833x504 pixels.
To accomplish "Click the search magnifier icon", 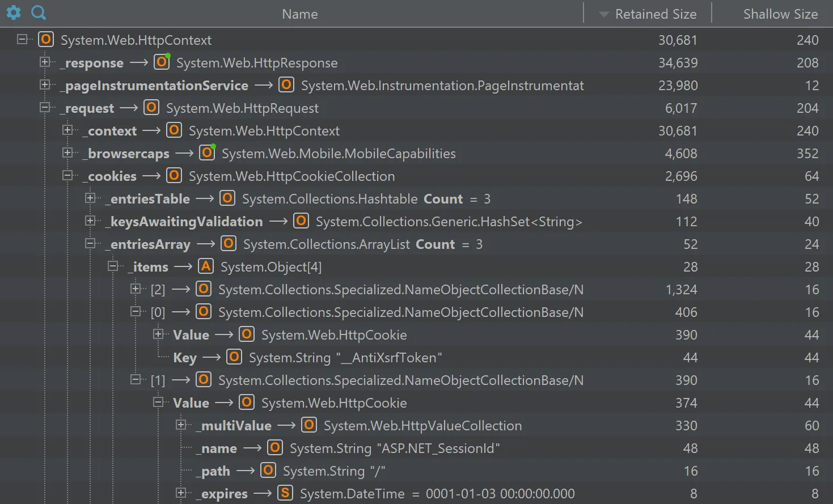I will coord(39,12).
